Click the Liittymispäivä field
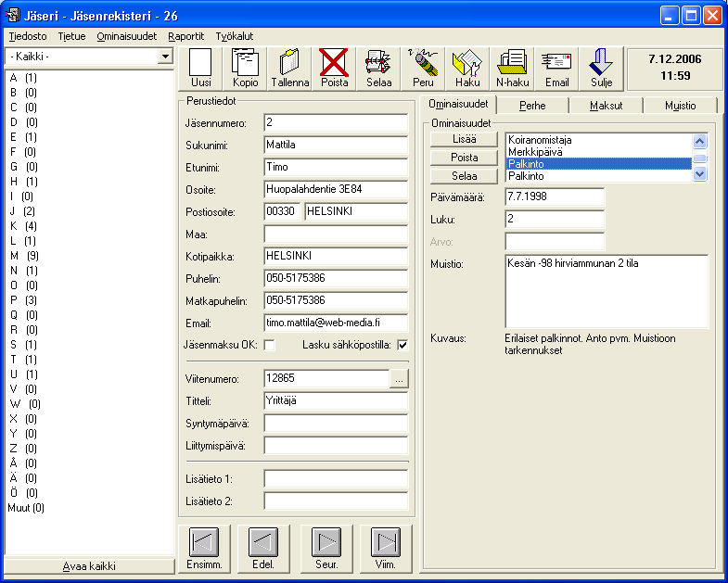Viewport: 728px width, 583px height. pos(336,446)
